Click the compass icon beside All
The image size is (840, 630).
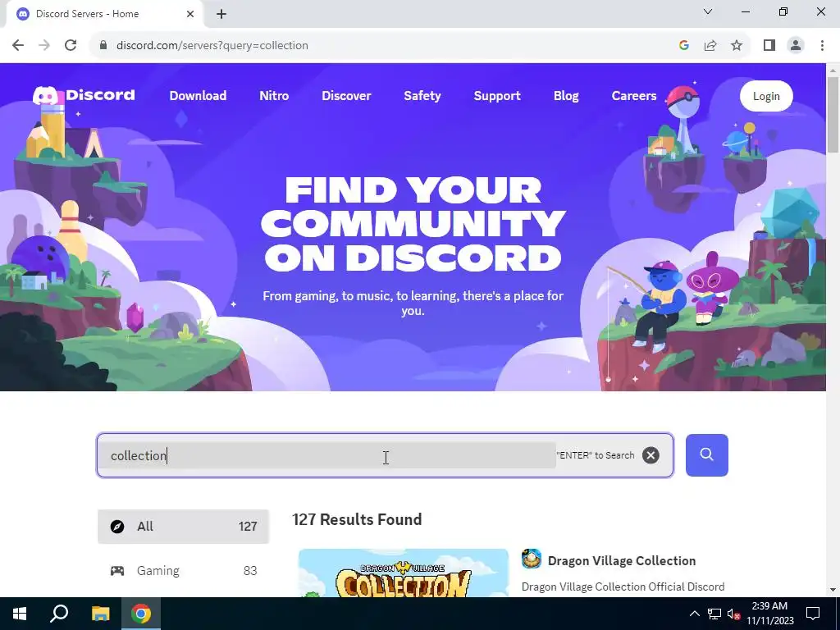tap(117, 527)
